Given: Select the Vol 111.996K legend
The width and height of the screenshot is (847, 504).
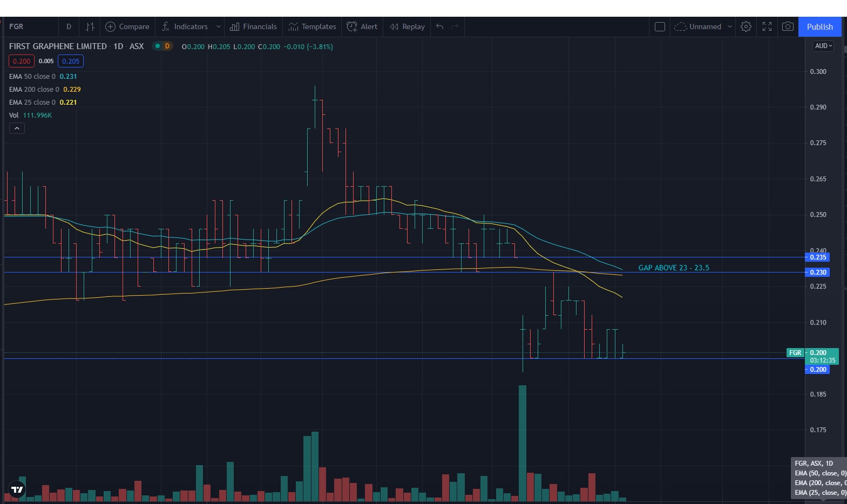Looking at the screenshot, I should tap(30, 115).
